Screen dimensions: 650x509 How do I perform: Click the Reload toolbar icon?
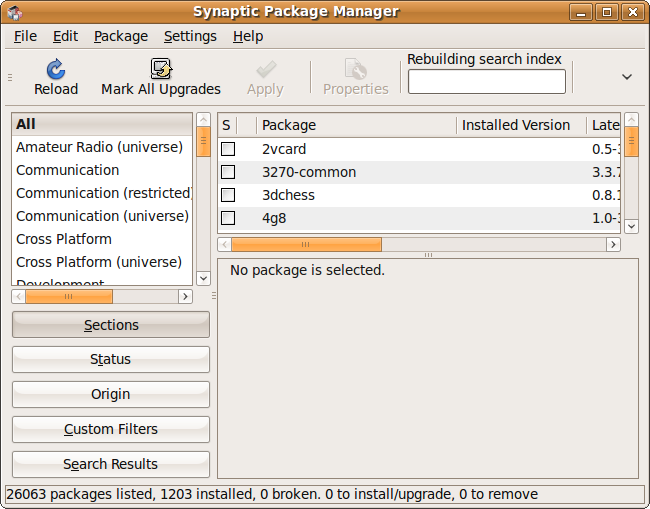point(56,69)
